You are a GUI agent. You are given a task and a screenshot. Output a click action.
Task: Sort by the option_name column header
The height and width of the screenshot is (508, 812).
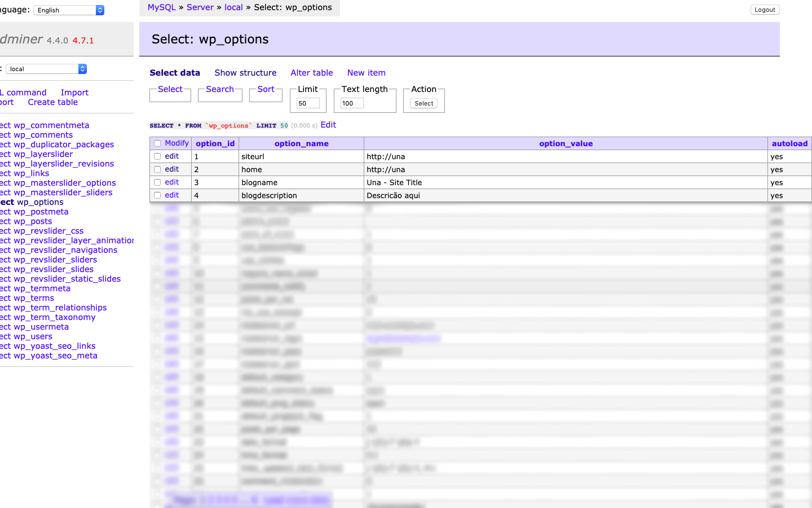coord(302,143)
